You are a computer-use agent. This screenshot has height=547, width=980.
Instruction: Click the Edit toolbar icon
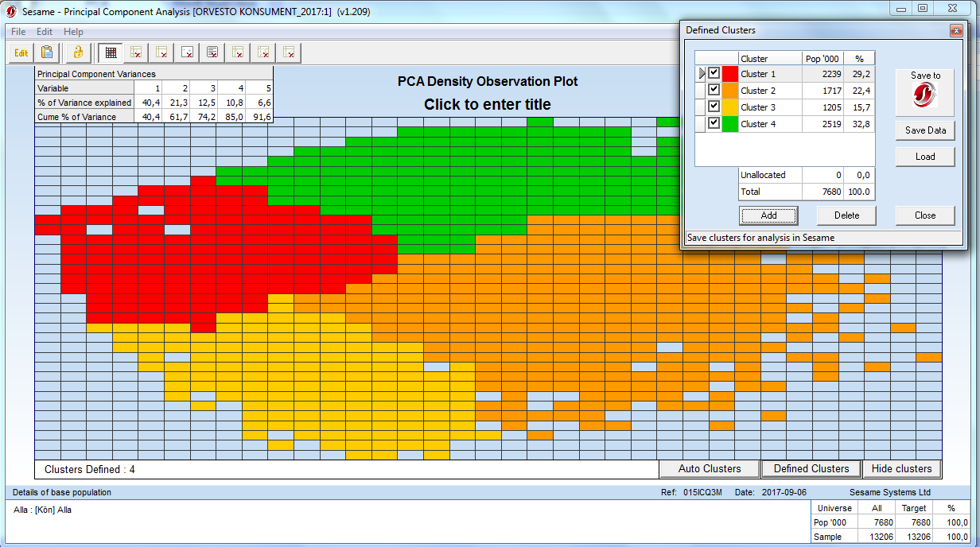point(21,53)
